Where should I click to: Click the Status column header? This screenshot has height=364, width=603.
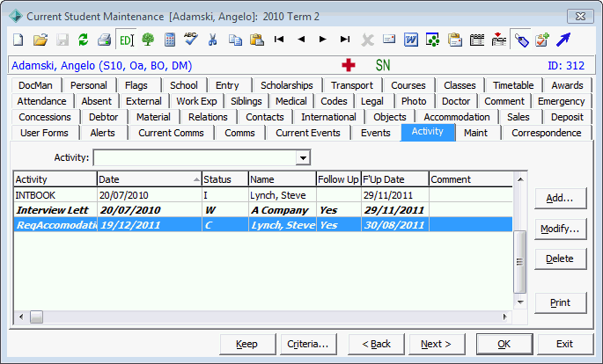coord(225,179)
